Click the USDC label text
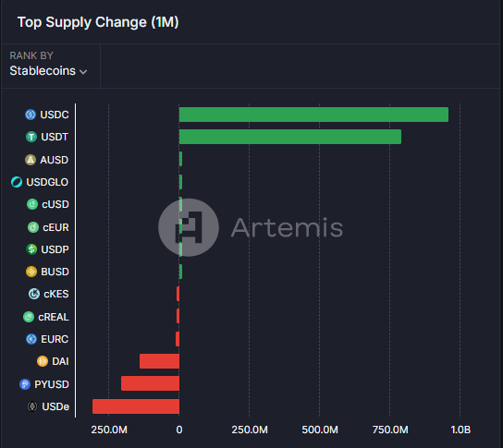Viewport: 503px width, 448px height. coord(55,115)
